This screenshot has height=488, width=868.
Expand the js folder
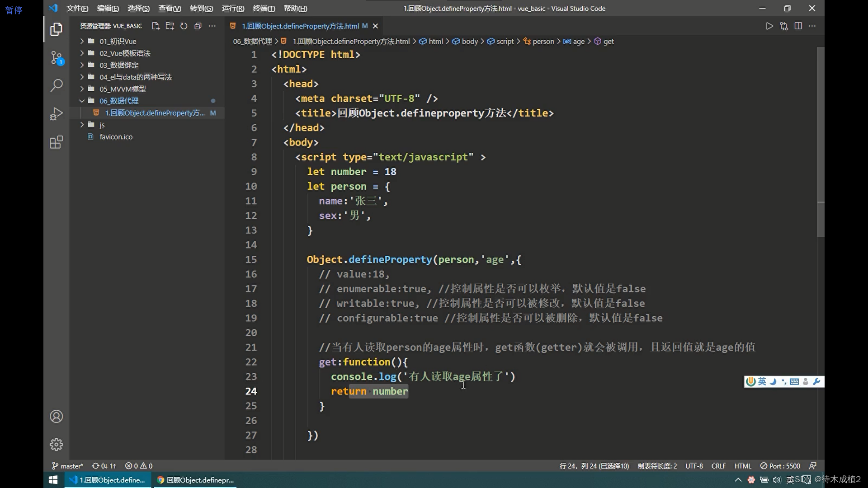click(x=147, y=125)
